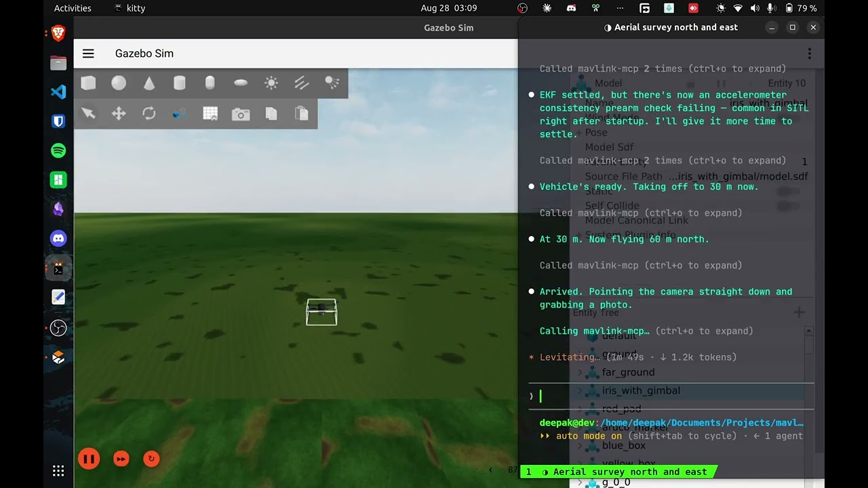Activate the select arrow mode tool
Screen dimensions: 868x488
[88, 113]
